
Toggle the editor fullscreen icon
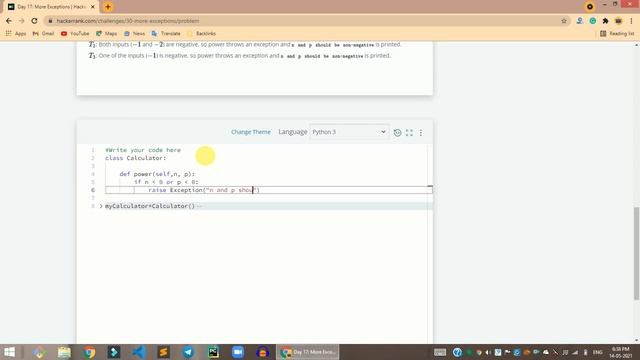tap(409, 132)
